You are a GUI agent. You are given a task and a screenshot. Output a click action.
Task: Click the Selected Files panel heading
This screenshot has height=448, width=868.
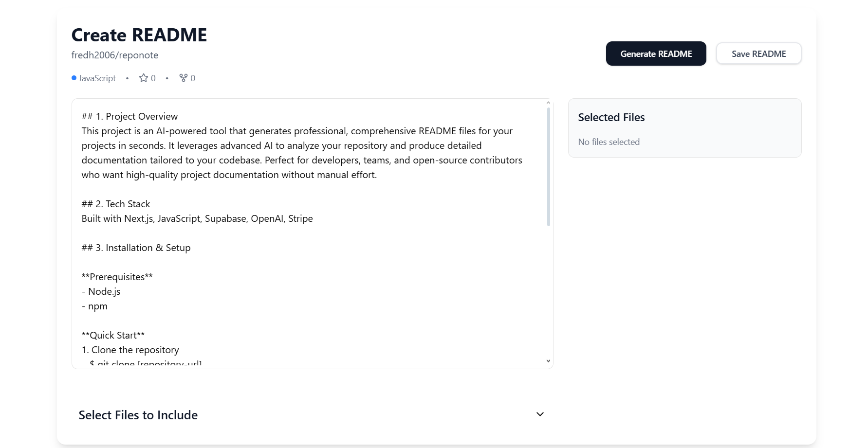tap(611, 117)
